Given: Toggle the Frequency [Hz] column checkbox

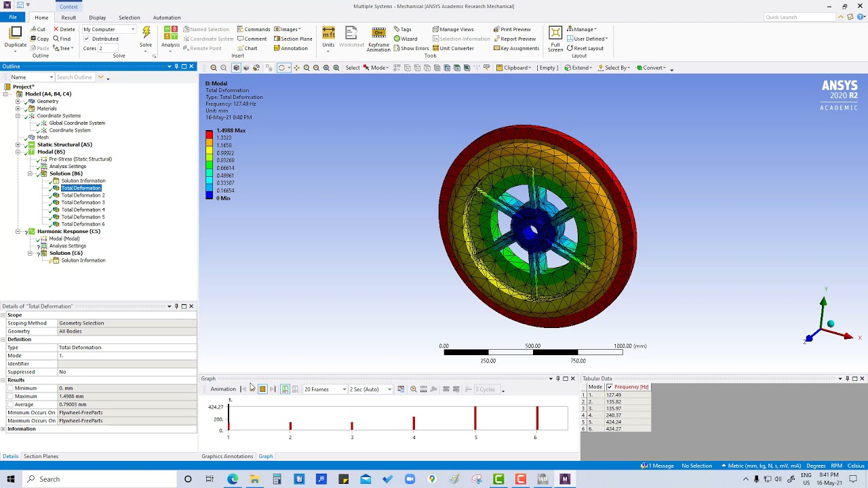Looking at the screenshot, I should (609, 387).
